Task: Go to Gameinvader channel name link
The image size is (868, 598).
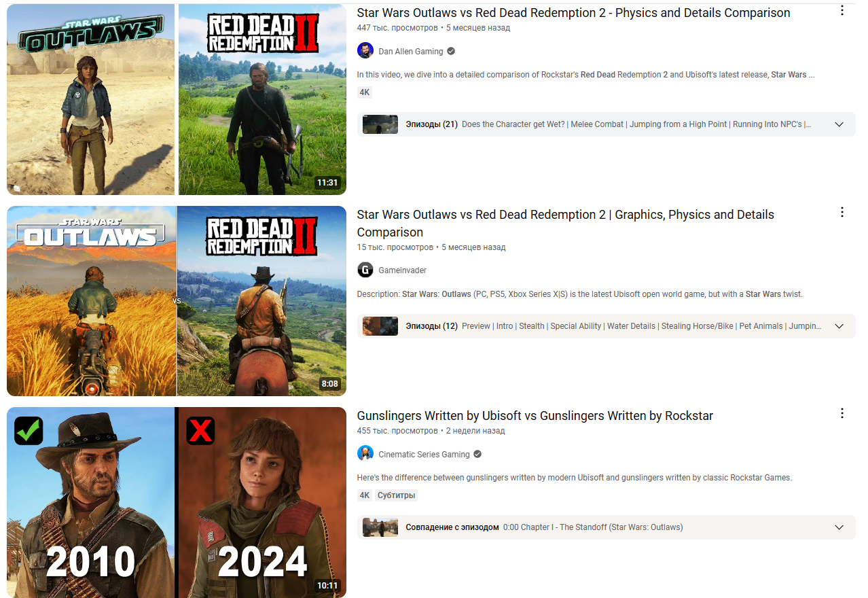Action: pyautogui.click(x=403, y=270)
